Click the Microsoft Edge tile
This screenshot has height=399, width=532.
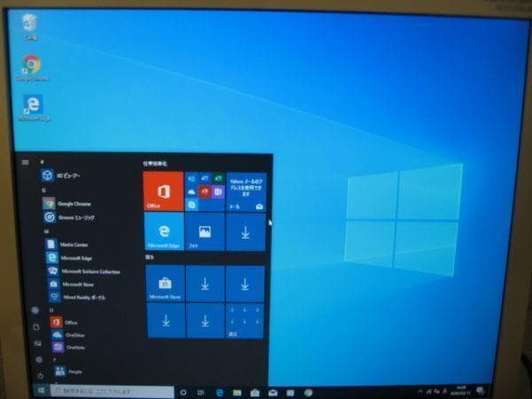pos(164,231)
